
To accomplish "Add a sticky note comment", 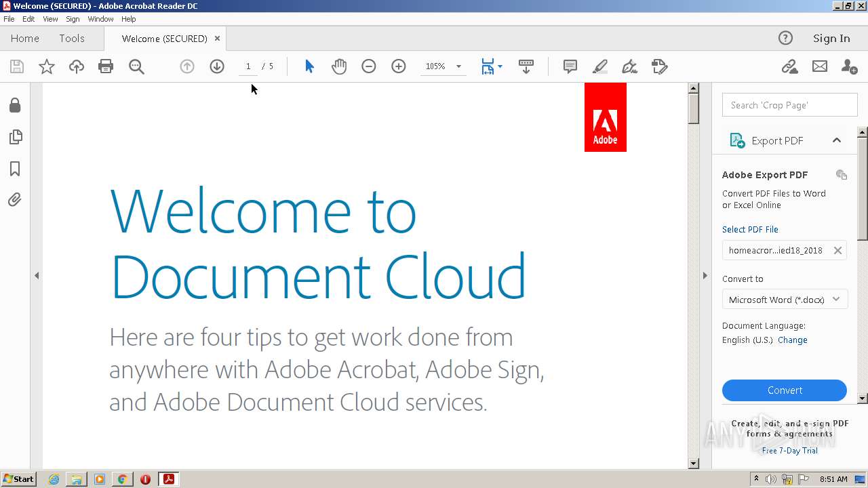I will [x=570, y=66].
